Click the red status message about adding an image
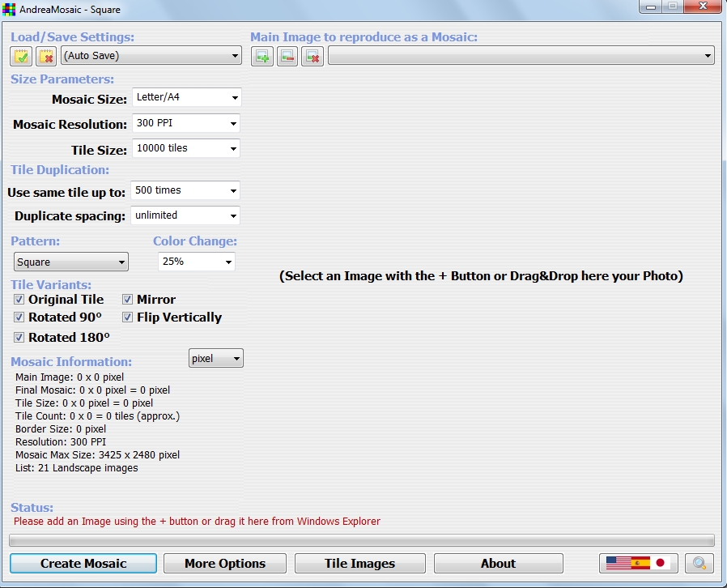727x588 pixels. [x=197, y=522]
